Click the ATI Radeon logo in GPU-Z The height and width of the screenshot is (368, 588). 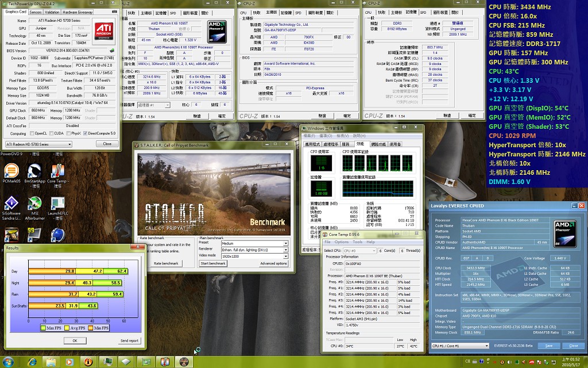tap(103, 31)
